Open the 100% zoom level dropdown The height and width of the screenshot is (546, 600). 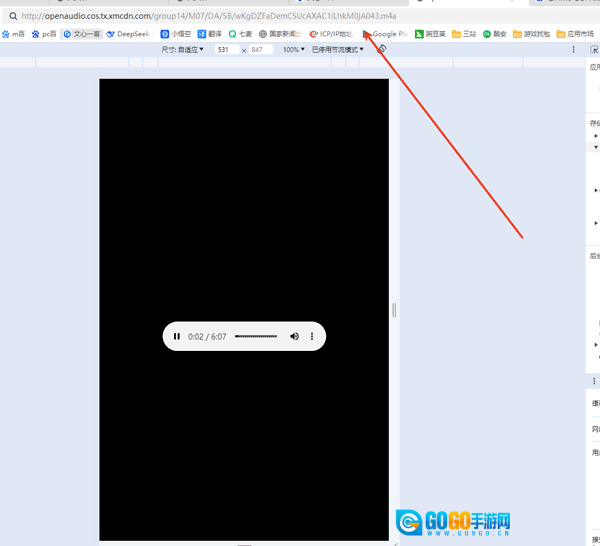[x=293, y=49]
